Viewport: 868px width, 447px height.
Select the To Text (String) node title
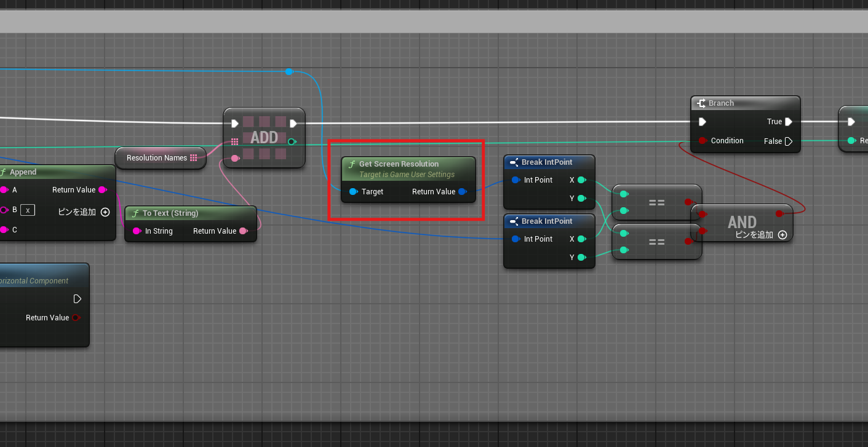(x=170, y=213)
